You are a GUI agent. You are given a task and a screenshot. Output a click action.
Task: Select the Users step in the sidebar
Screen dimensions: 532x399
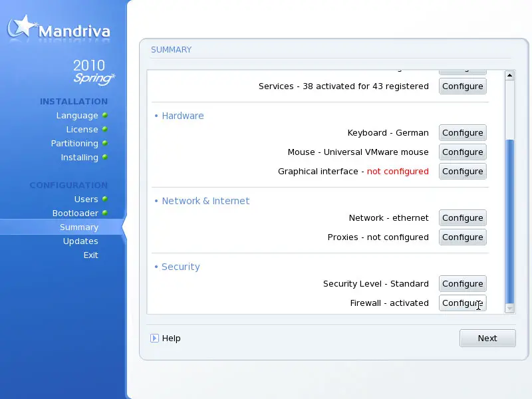pos(86,199)
